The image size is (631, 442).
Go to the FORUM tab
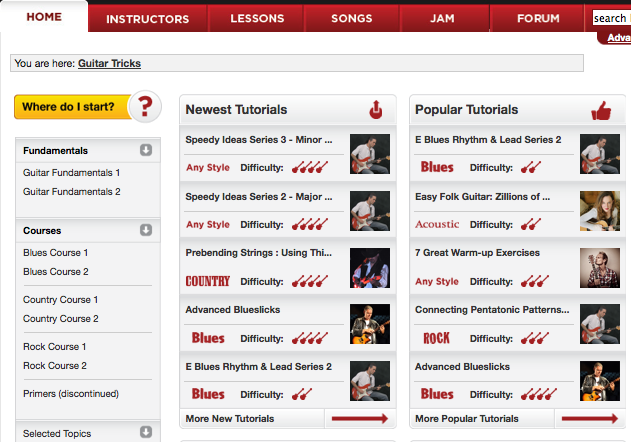[x=538, y=19]
